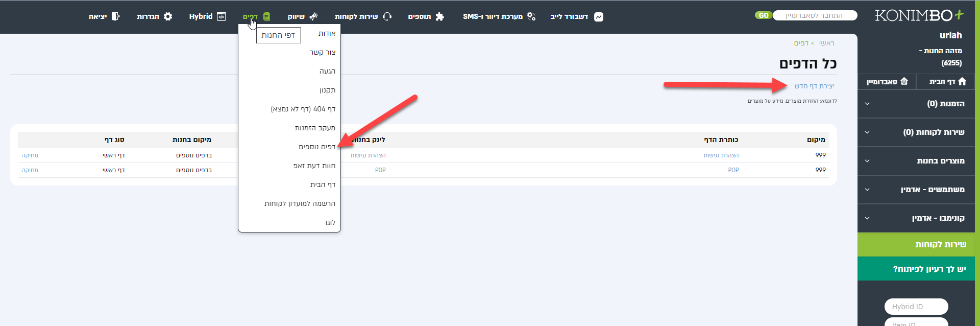Select לוגו from the pages dropdown
This screenshot has height=326, width=980.
pyautogui.click(x=331, y=223)
